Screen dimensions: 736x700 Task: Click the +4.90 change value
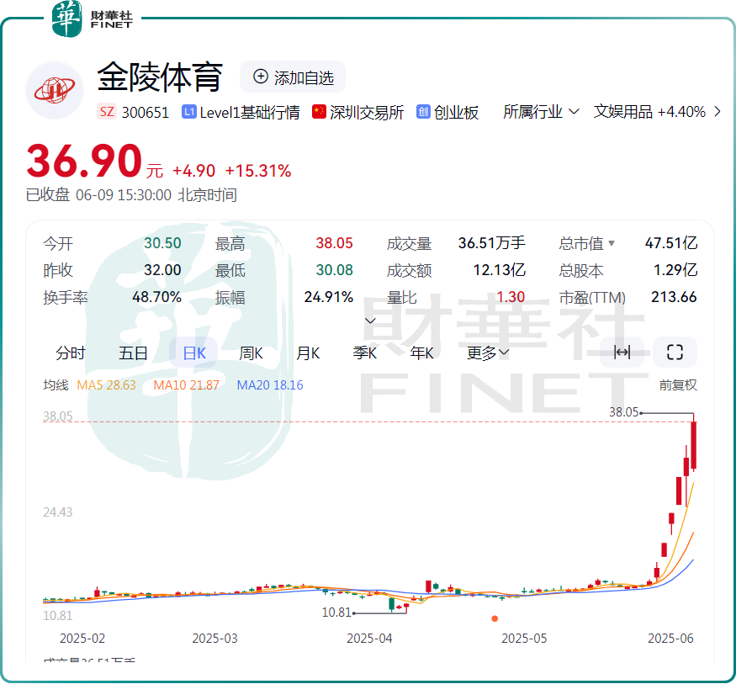click(x=193, y=171)
